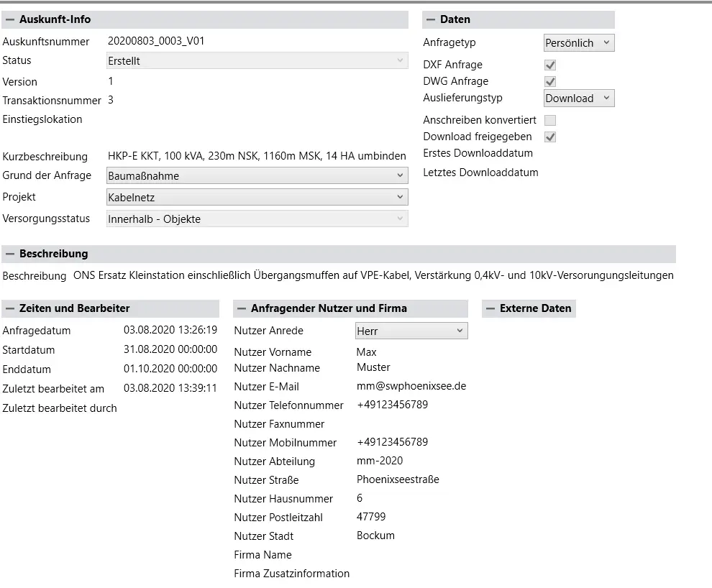The height and width of the screenshot is (588, 712).
Task: Collapse the Anfragender Nutzer und Firma panel
Action: point(240,308)
